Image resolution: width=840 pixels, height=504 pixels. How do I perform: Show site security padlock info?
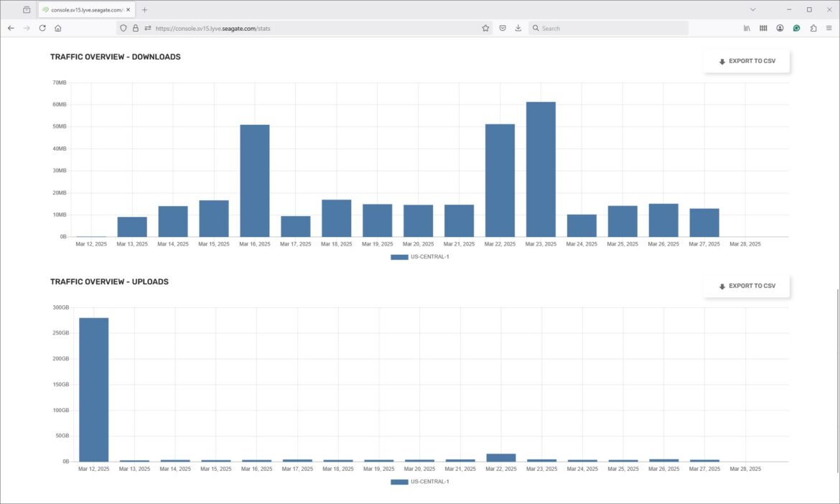[136, 28]
